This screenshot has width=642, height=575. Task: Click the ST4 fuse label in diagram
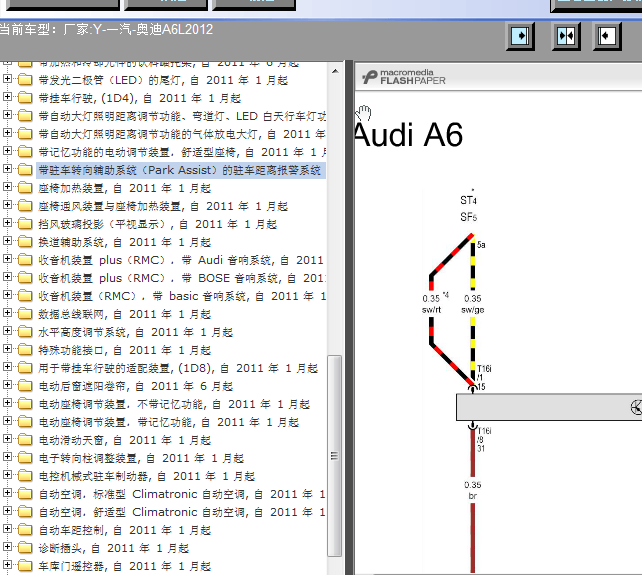pyautogui.click(x=468, y=200)
